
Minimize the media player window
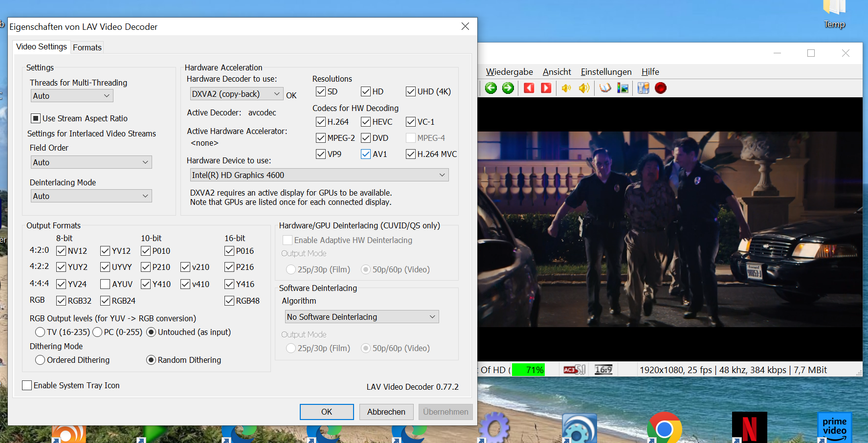pyautogui.click(x=777, y=53)
